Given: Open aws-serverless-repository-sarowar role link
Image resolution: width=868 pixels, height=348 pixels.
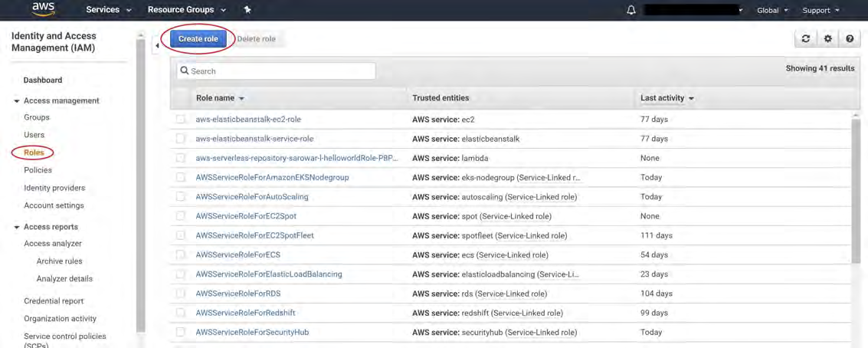Looking at the screenshot, I should click(x=296, y=158).
